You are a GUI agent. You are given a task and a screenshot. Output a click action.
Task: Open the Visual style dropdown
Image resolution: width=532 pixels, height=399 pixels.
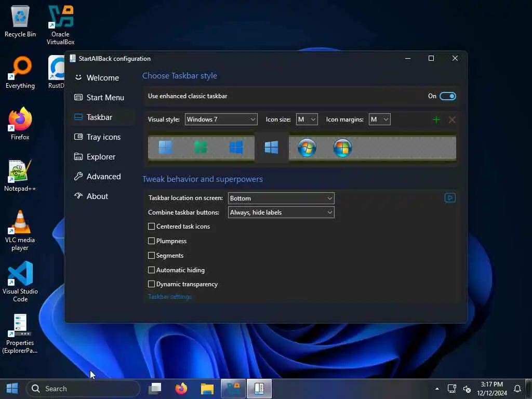pyautogui.click(x=221, y=119)
